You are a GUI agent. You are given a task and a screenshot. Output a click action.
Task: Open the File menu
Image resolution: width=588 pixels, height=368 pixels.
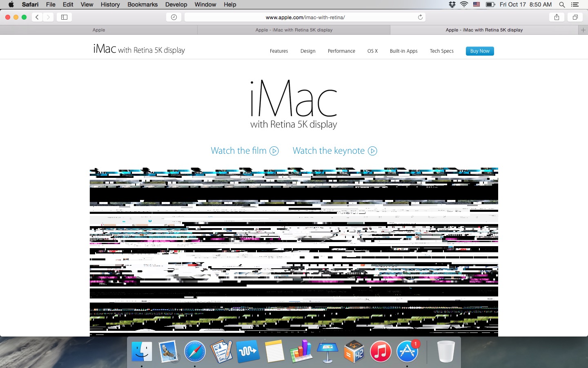click(51, 4)
